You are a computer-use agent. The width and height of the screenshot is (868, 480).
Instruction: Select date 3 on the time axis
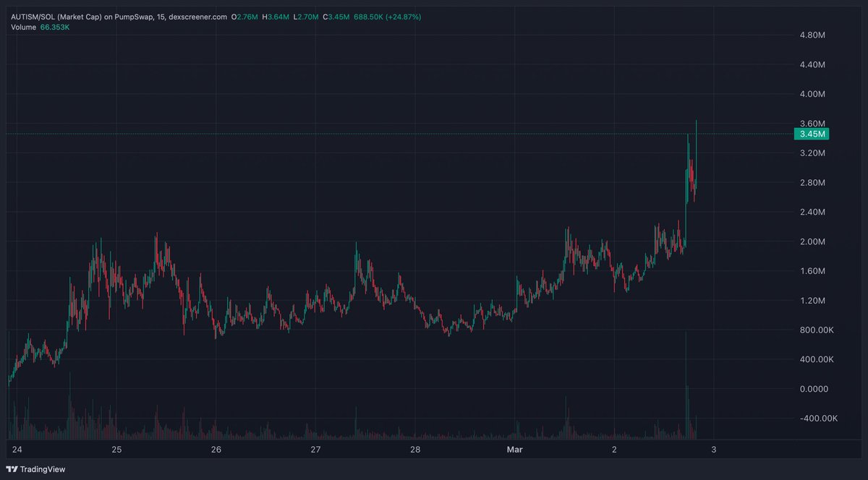713,450
